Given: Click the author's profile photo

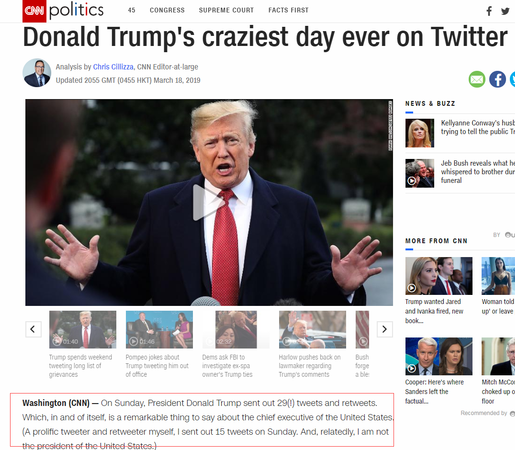Looking at the screenshot, I should click(x=37, y=73).
